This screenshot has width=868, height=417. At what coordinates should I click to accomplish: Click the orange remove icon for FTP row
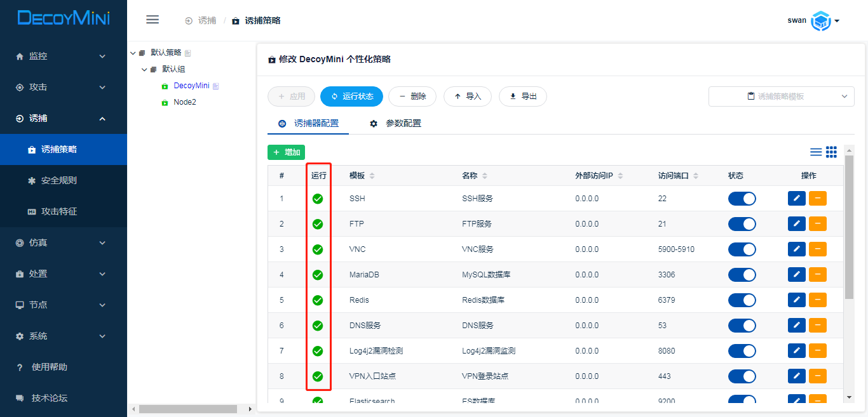pos(817,224)
